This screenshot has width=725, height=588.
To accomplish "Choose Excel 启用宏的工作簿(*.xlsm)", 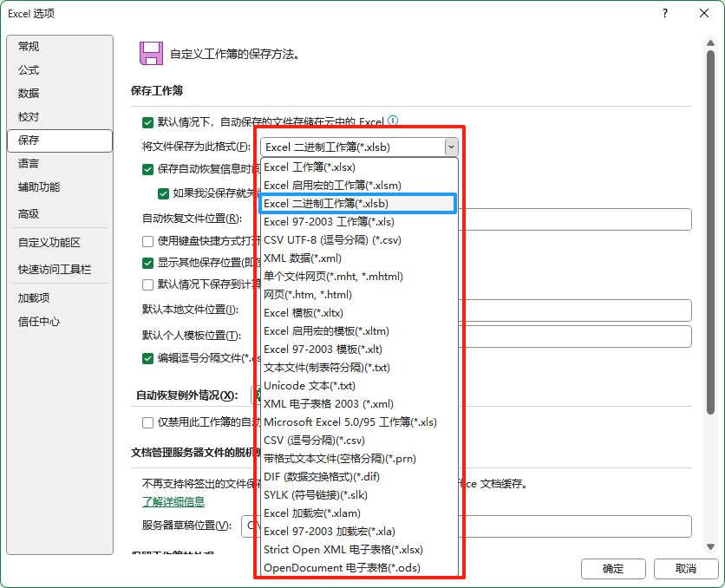I will [x=359, y=186].
